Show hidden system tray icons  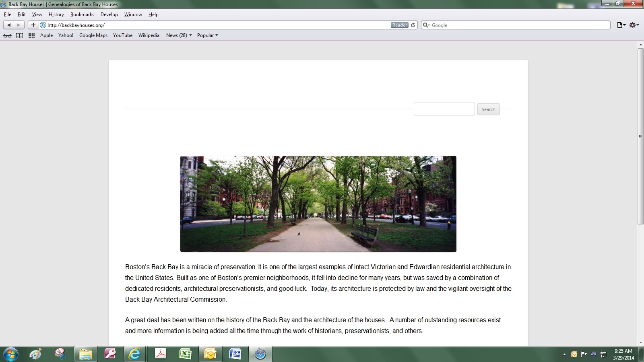pos(564,354)
